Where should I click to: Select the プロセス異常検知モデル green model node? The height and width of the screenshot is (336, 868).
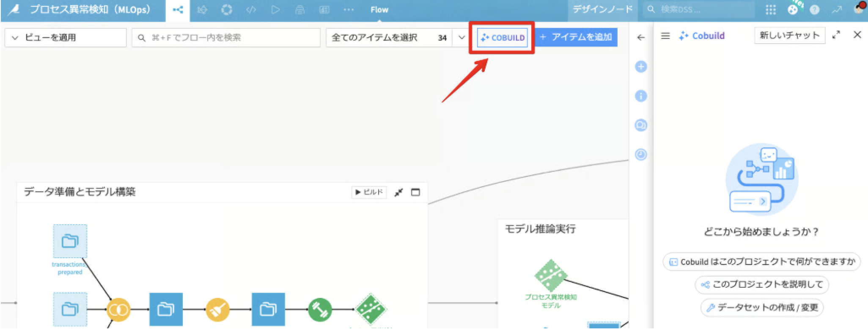[x=550, y=276]
